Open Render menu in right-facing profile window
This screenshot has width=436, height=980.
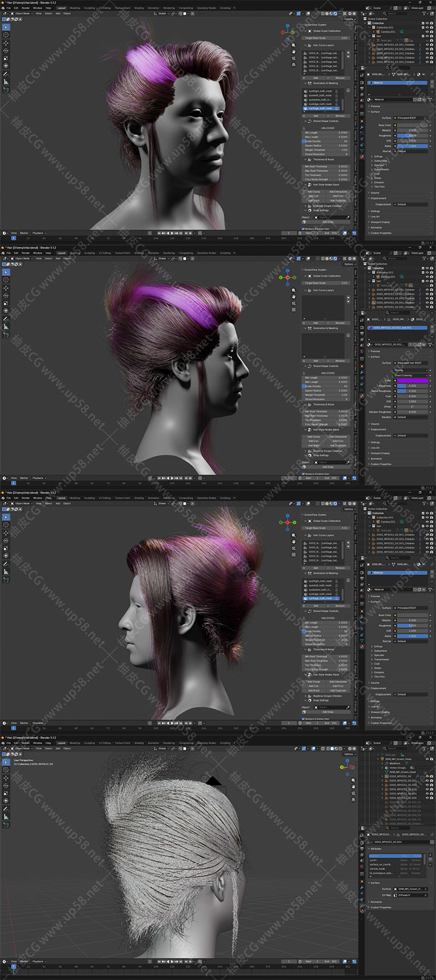tap(25, 253)
